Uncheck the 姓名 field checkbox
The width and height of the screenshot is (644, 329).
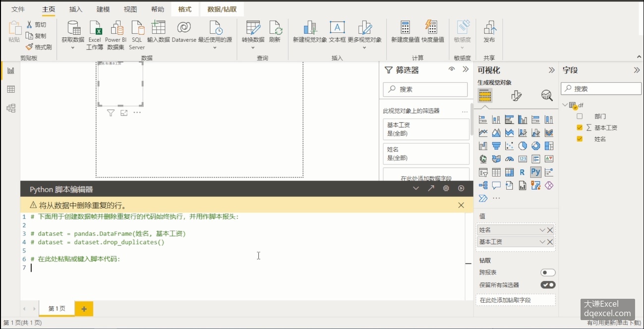coord(580,139)
